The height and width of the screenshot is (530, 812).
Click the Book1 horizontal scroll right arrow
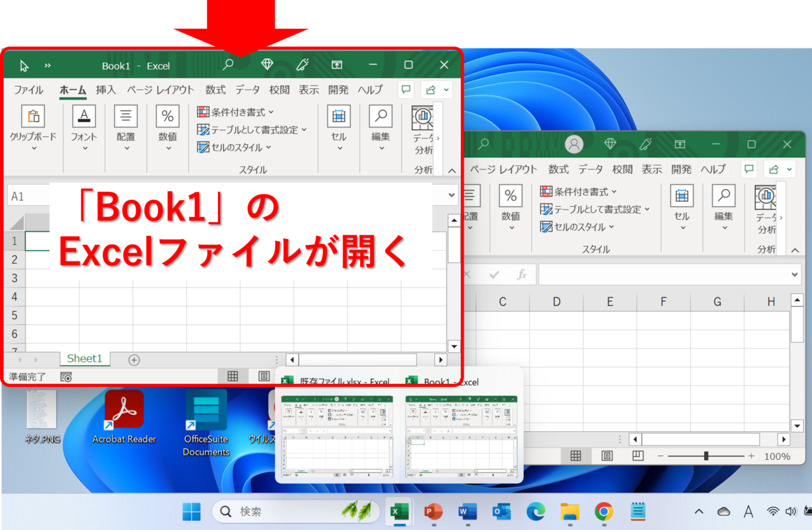(x=441, y=360)
